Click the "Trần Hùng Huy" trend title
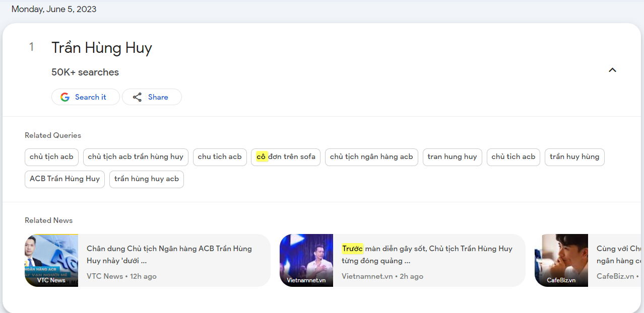 [102, 48]
